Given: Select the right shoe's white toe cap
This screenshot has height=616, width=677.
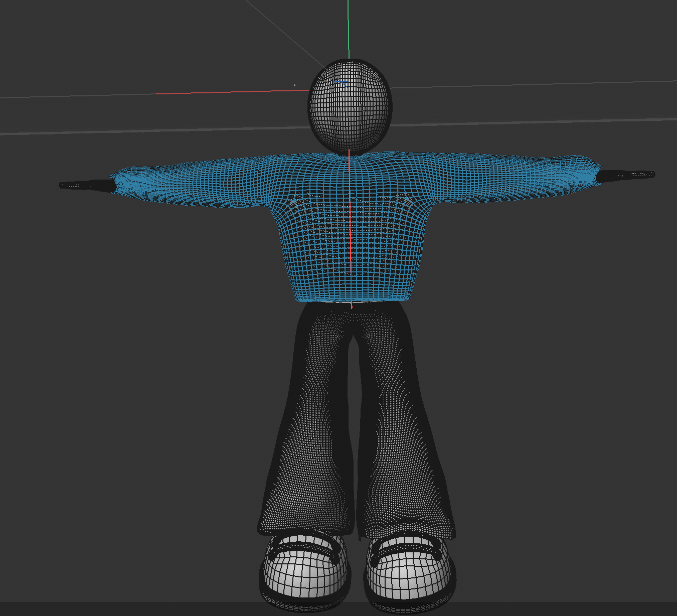Looking at the screenshot, I should [x=409, y=573].
